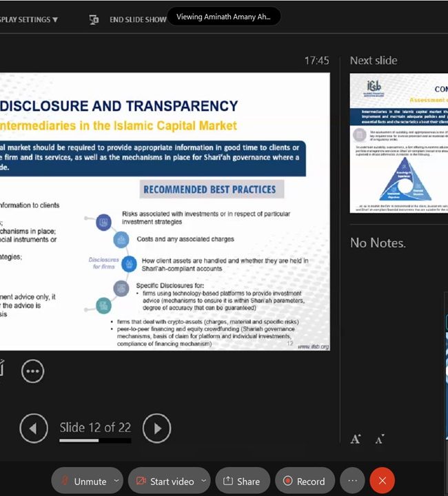Click the pen tool icon below slide
The image size is (448, 496).
coord(1,369)
